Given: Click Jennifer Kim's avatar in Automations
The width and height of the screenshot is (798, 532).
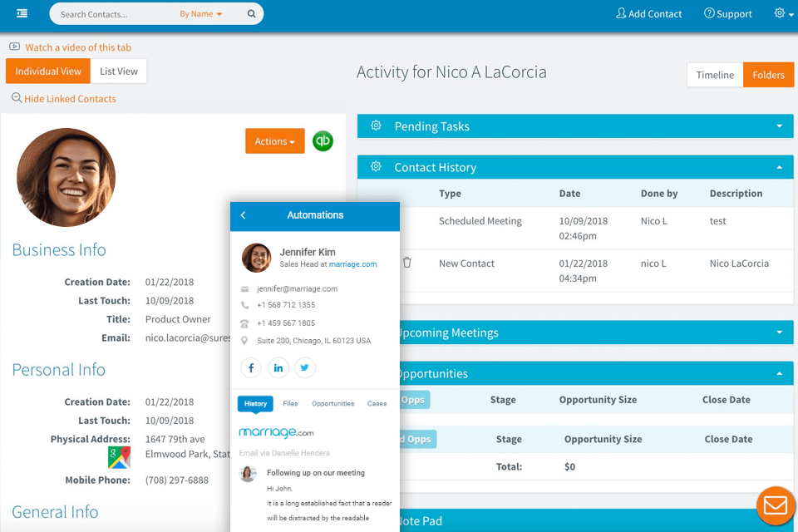Looking at the screenshot, I should click(x=256, y=258).
